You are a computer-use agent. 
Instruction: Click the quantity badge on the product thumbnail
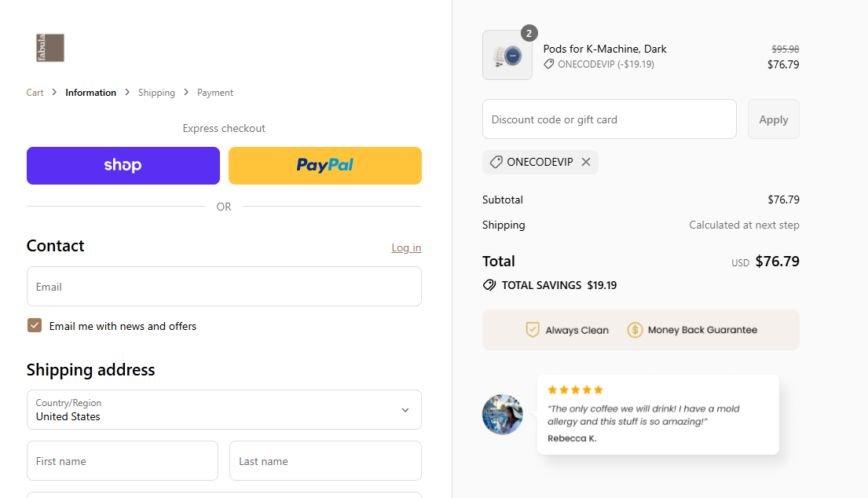(529, 33)
